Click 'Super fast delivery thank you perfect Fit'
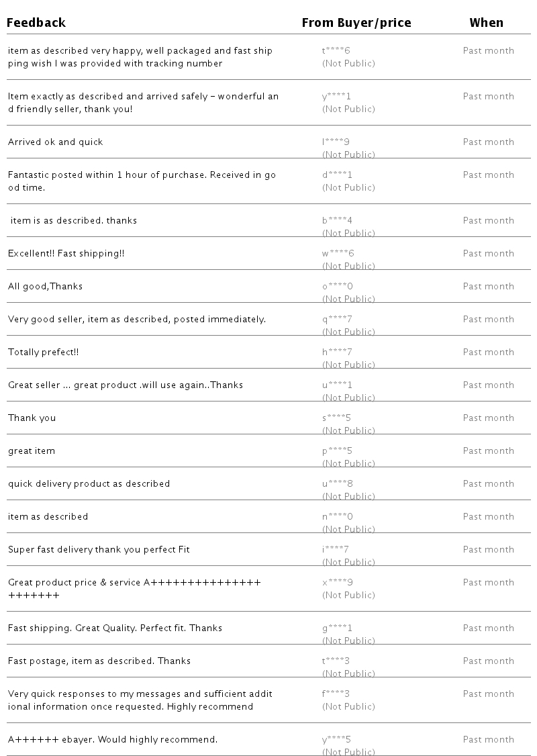The height and width of the screenshot is (756, 537). click(x=99, y=550)
